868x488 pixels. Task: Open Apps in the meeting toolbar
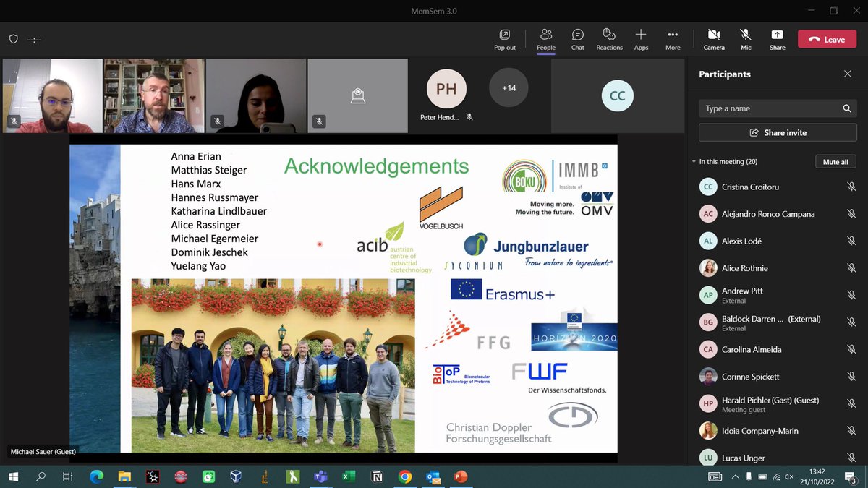[641, 40]
